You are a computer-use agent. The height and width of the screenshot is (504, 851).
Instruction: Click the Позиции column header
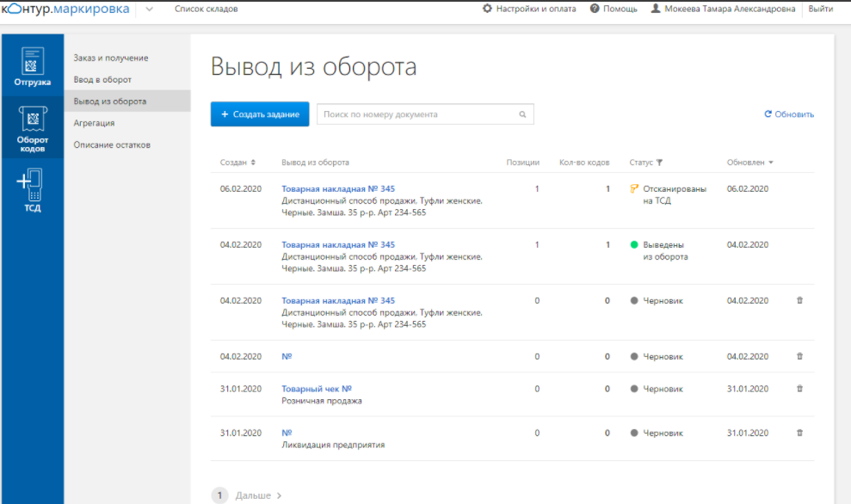coord(522,163)
